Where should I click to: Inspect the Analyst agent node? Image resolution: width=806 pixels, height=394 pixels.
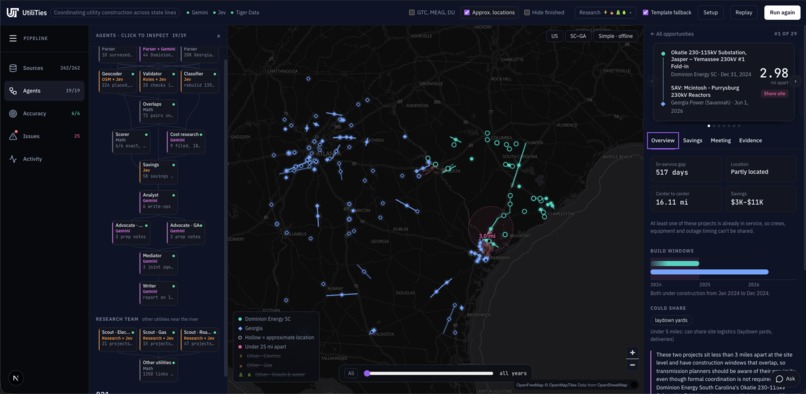[158, 202]
